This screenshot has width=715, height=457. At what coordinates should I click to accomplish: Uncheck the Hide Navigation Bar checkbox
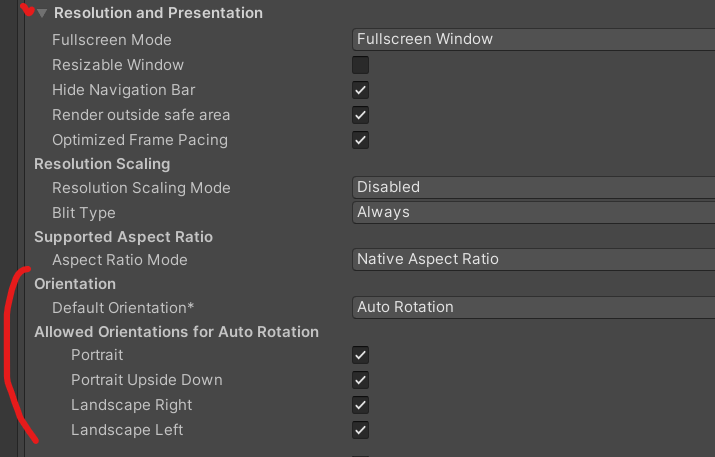click(361, 90)
